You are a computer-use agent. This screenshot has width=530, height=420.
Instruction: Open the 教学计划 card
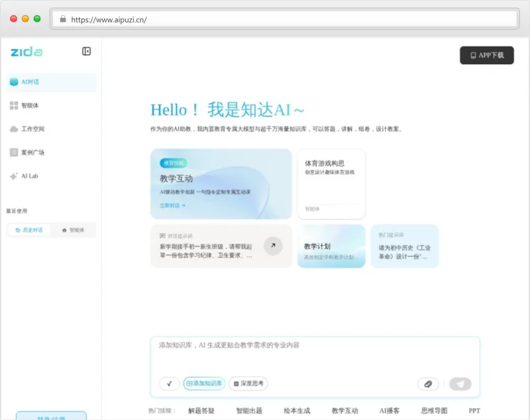pyautogui.click(x=331, y=246)
